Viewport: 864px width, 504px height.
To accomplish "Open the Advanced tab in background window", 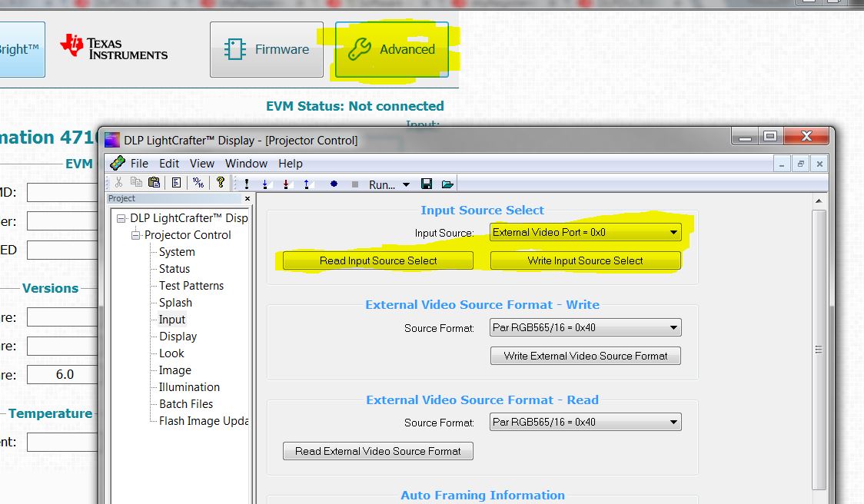I will (392, 50).
